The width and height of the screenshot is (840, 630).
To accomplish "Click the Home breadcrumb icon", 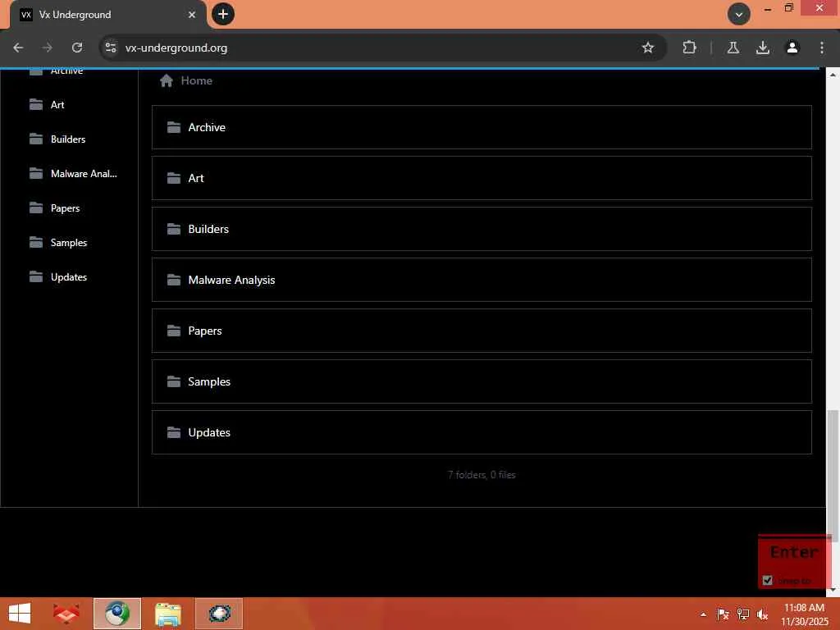I will 166,81.
